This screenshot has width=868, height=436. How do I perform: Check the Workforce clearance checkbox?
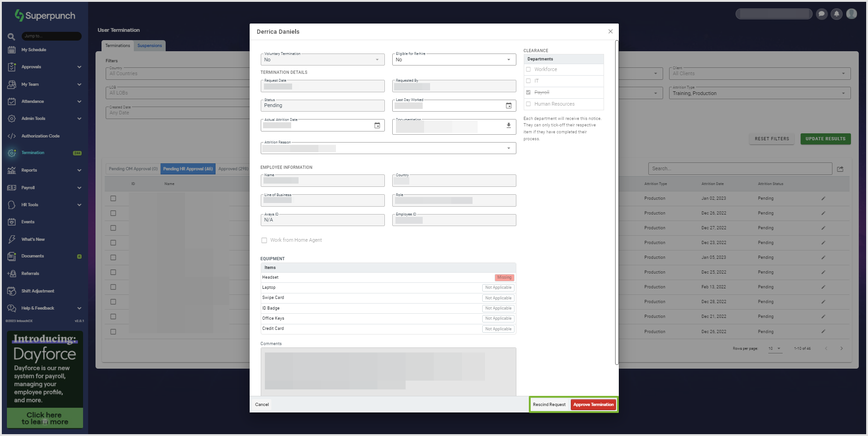(528, 69)
